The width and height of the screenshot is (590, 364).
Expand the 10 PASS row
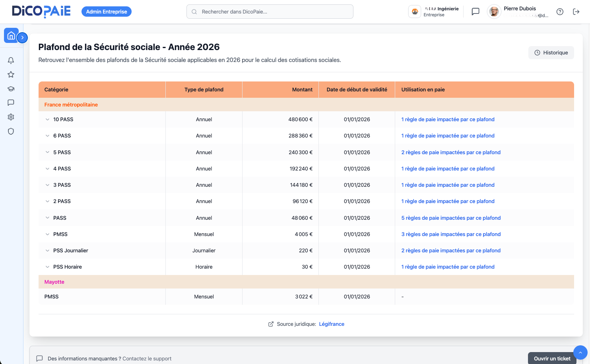[47, 120]
